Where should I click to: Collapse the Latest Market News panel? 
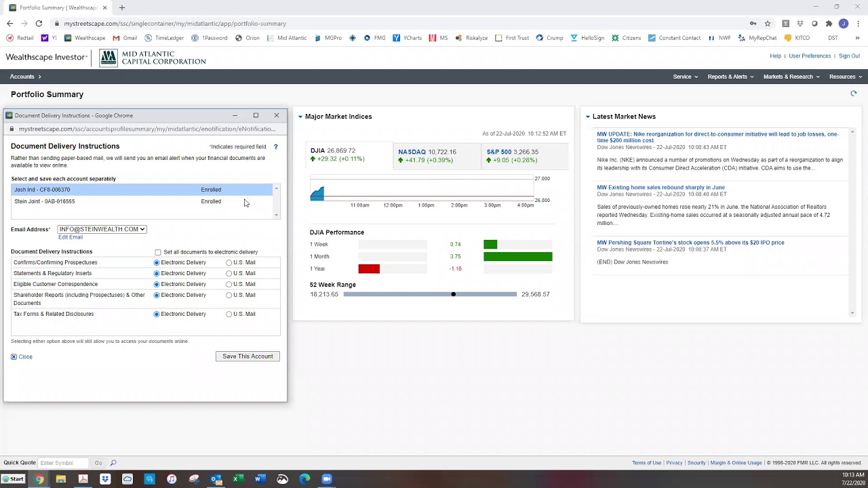pos(588,117)
